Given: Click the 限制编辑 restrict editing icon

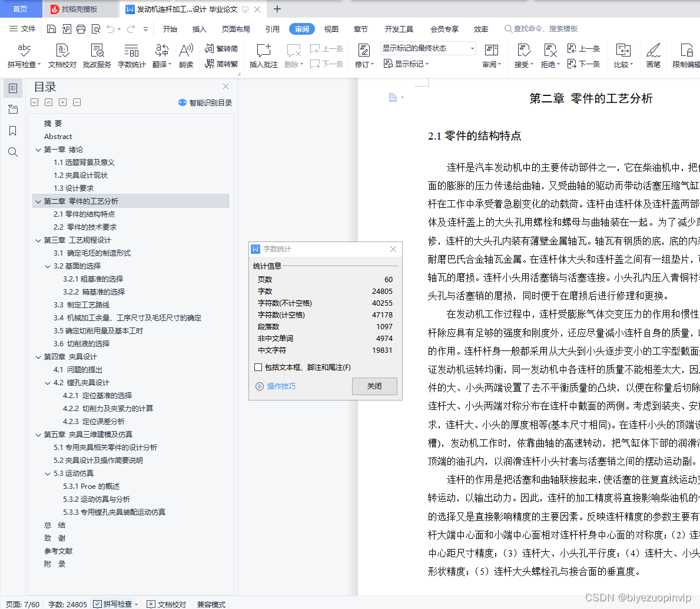Looking at the screenshot, I should [x=686, y=50].
